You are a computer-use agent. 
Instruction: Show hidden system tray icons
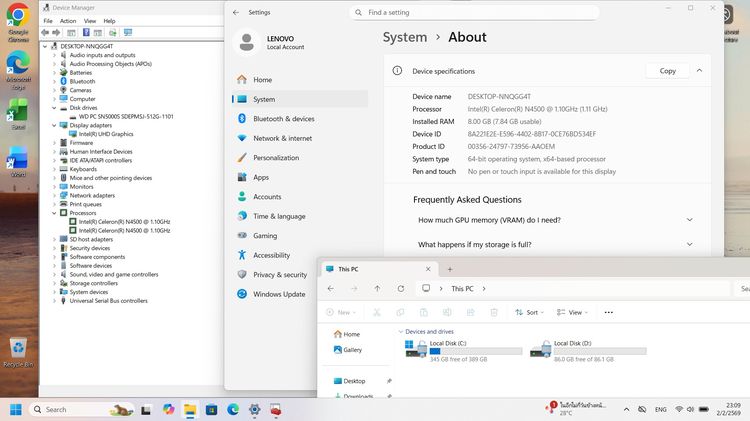pos(626,410)
